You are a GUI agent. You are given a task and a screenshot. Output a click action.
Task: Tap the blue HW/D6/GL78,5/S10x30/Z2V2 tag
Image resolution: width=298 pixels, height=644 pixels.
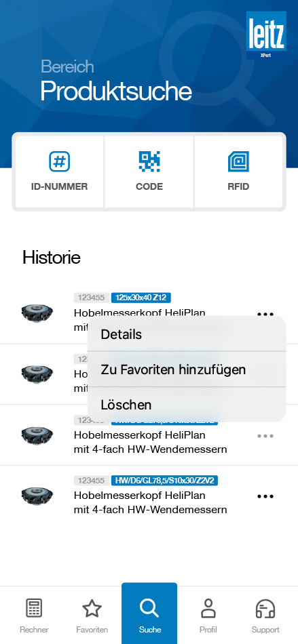(x=164, y=480)
